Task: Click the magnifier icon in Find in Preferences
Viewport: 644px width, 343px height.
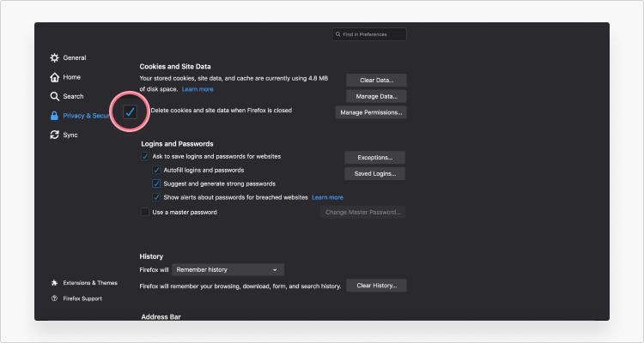Action: (x=338, y=34)
